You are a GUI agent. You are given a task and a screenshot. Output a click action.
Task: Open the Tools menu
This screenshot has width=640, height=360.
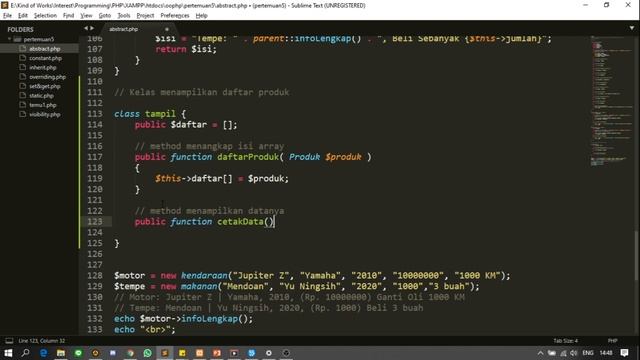click(124, 16)
